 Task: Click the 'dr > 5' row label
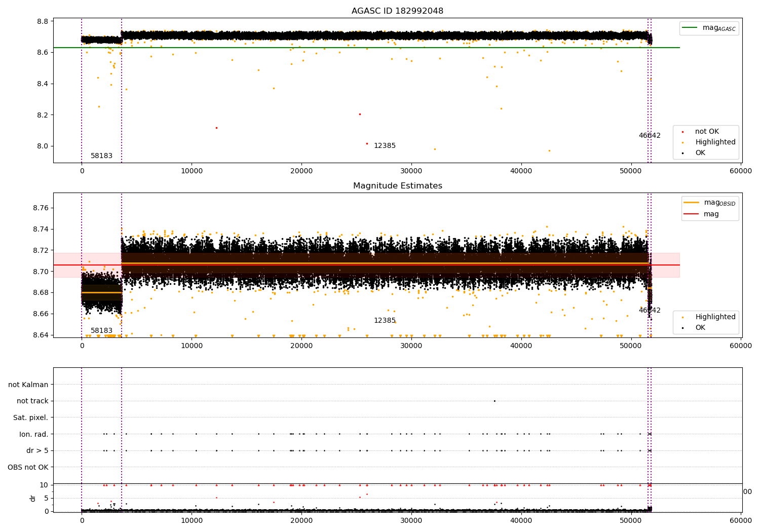37,451
